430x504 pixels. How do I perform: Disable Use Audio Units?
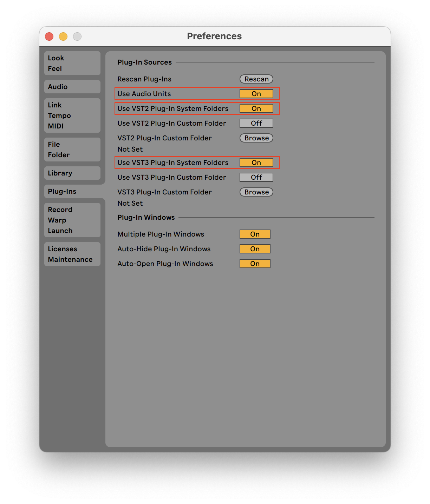tap(256, 94)
